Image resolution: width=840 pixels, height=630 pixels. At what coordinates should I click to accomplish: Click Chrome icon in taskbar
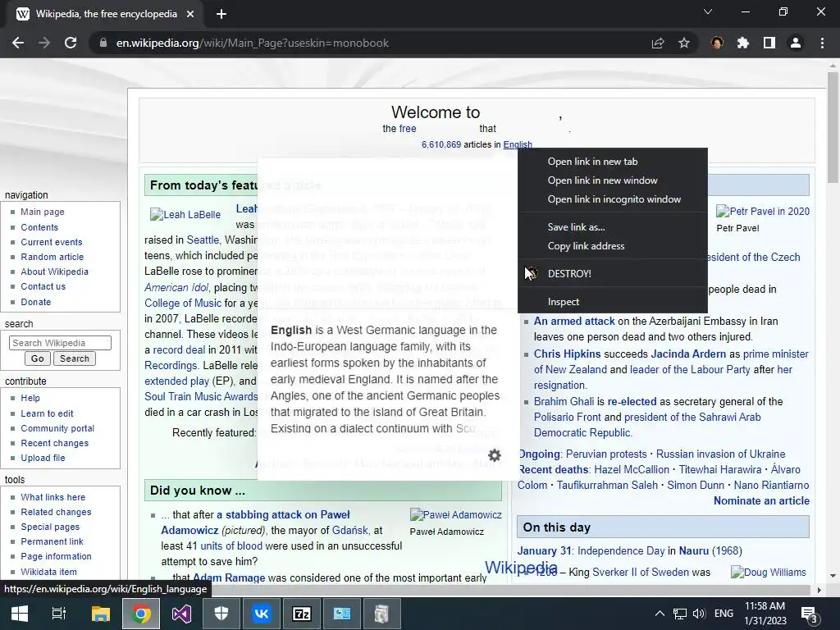[x=141, y=614]
